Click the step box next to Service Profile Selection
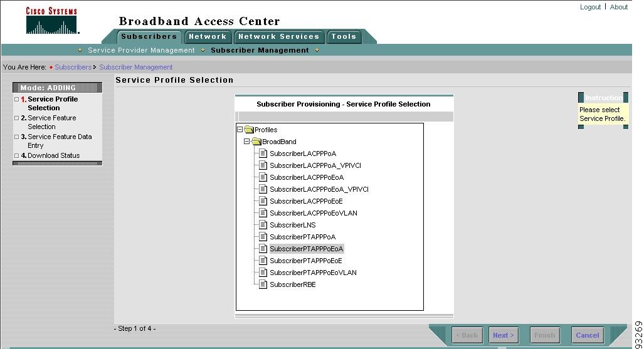Image resolution: width=644 pixels, height=349 pixels. [x=17, y=100]
